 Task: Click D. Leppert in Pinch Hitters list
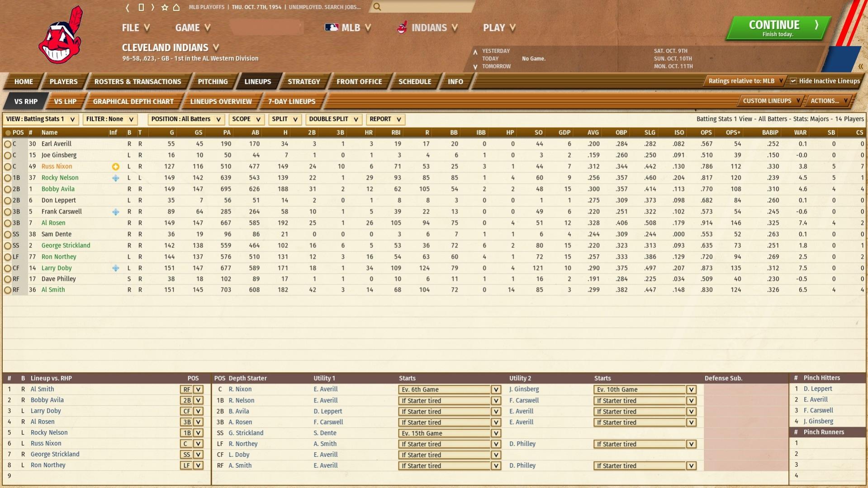point(818,389)
